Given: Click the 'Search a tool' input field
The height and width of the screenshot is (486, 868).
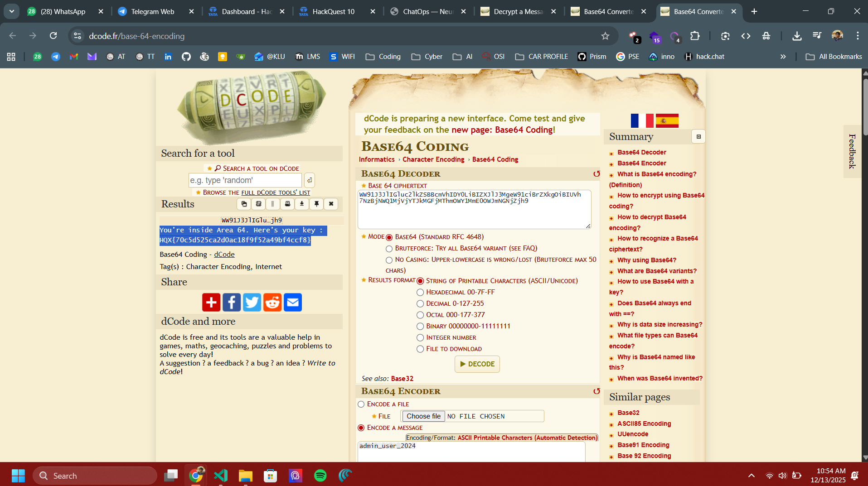Looking at the screenshot, I should (245, 180).
